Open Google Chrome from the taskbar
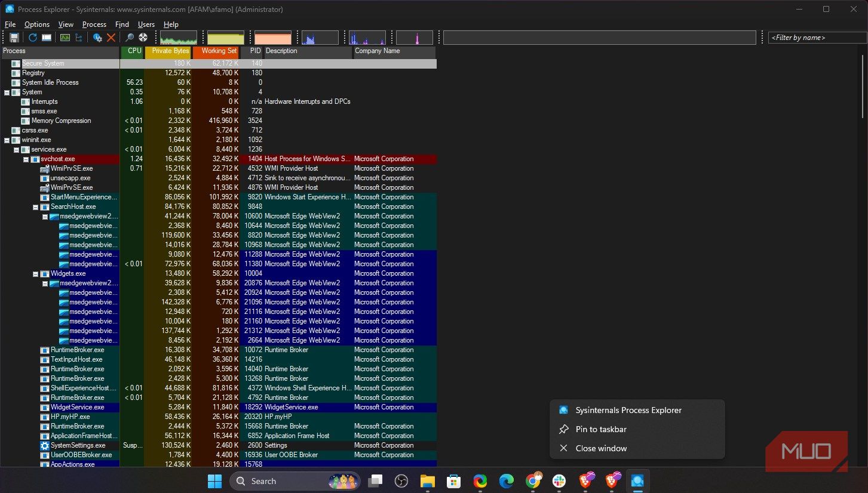The height and width of the screenshot is (493, 868). coord(533,481)
